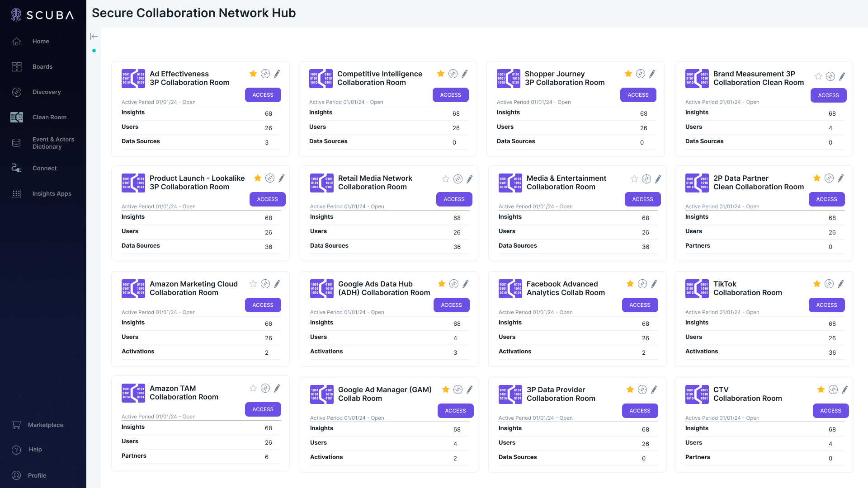This screenshot has width=868, height=488.
Task: Open Google Ad Manager (GAM) Collab Room title
Action: (x=385, y=394)
